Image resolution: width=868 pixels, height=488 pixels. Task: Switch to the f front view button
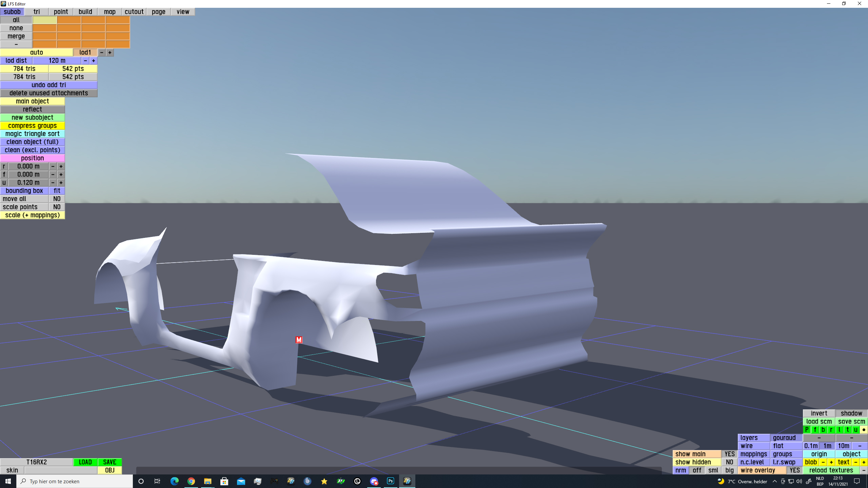tap(815, 429)
